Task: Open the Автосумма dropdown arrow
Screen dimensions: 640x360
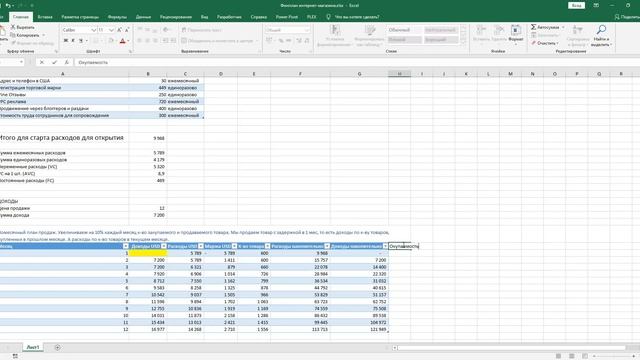Action: (563, 27)
